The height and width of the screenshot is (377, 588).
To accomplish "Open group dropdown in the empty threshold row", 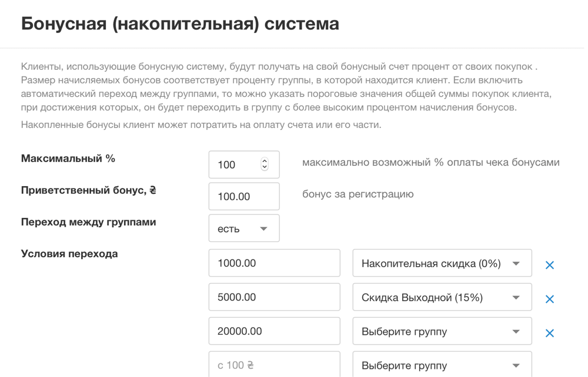I will click(x=442, y=365).
